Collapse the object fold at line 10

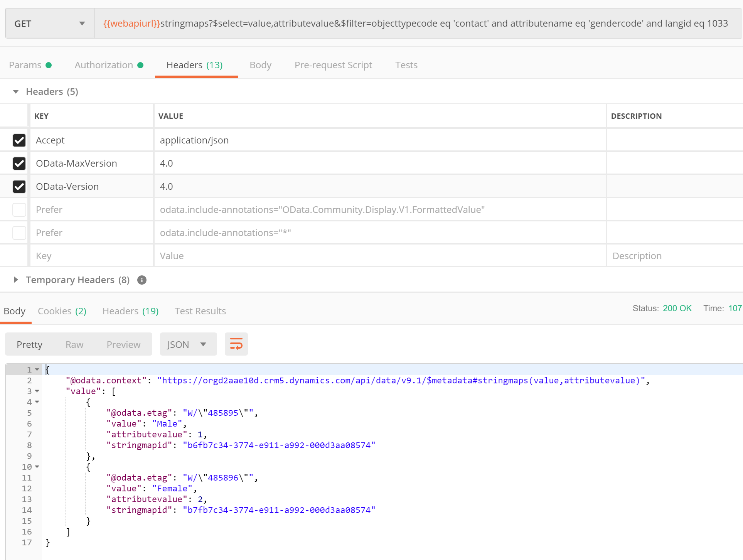point(37,467)
